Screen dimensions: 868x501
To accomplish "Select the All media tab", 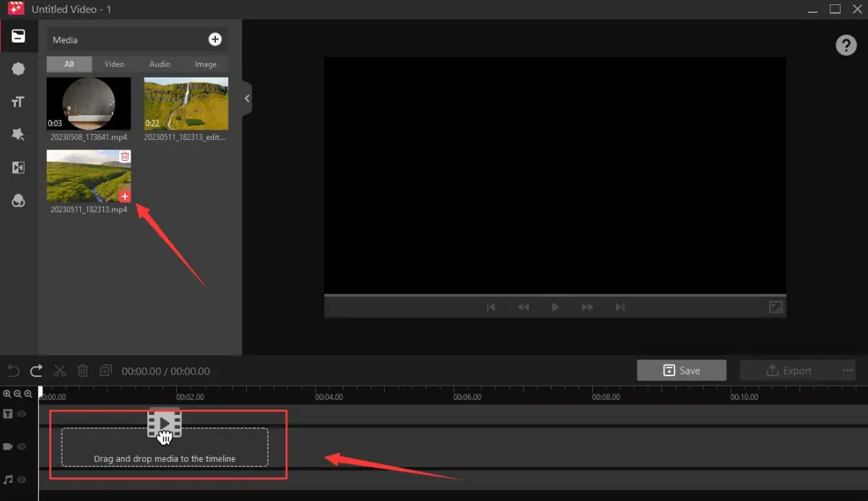I will tap(69, 64).
